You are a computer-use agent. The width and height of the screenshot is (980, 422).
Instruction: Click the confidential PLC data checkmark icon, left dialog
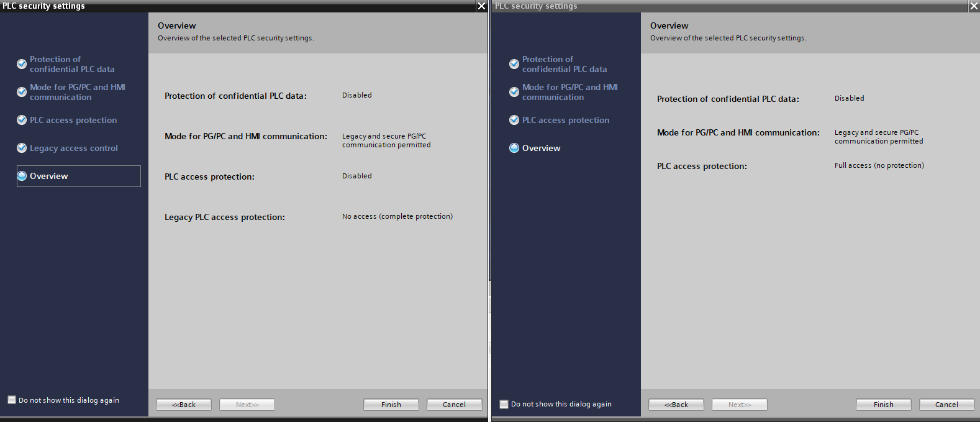(22, 64)
